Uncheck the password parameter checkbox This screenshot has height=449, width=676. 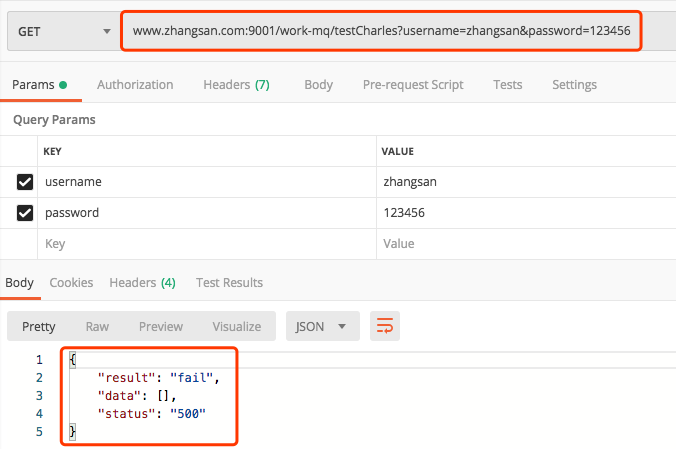click(x=25, y=213)
